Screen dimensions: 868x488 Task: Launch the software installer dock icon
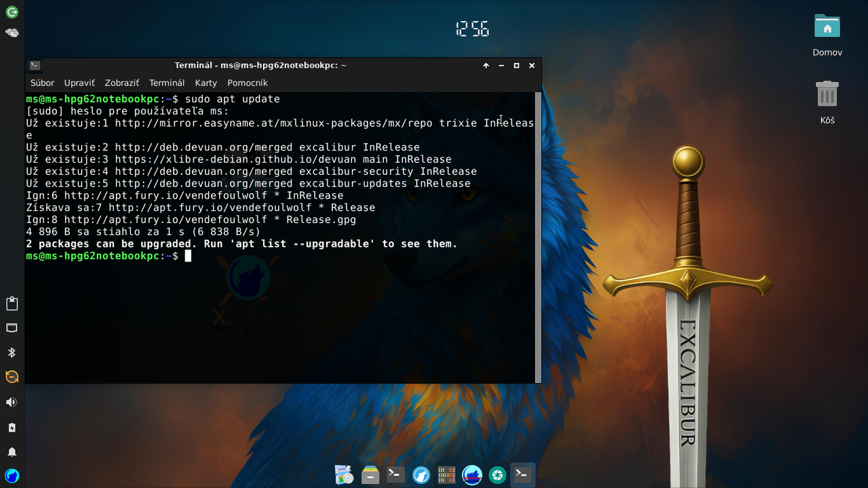coord(344,474)
